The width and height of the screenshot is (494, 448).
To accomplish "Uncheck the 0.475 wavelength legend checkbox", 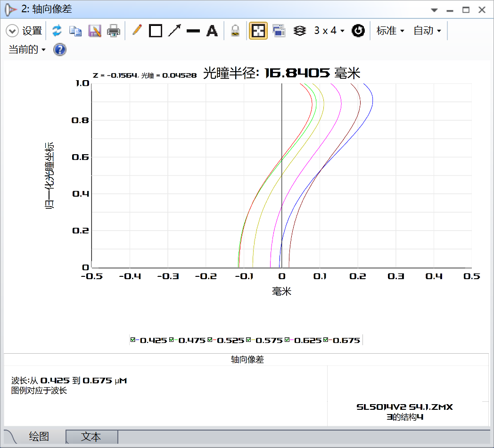I will coord(171,340).
